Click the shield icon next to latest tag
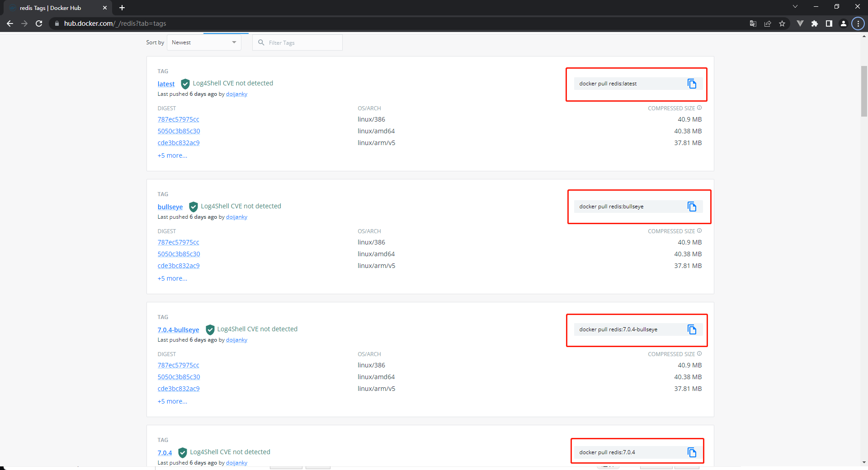 click(185, 84)
